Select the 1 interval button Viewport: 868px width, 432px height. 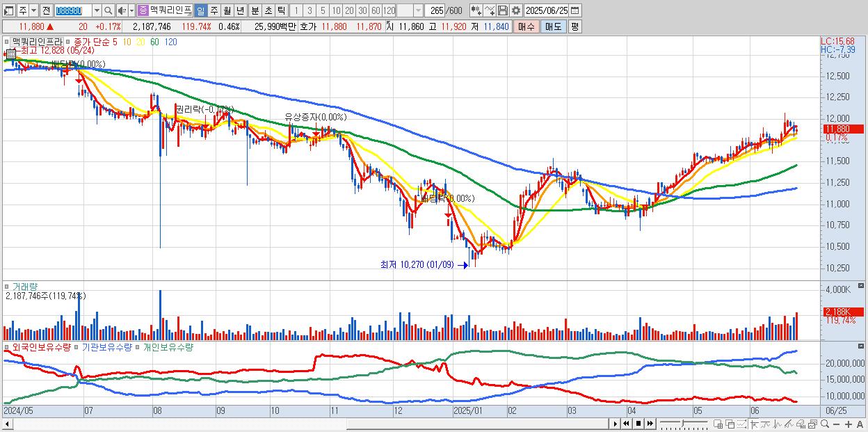pos(296,10)
